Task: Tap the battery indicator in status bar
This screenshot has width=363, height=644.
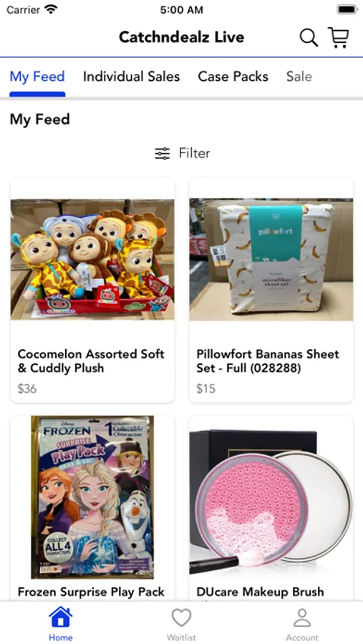Action: 347,9
